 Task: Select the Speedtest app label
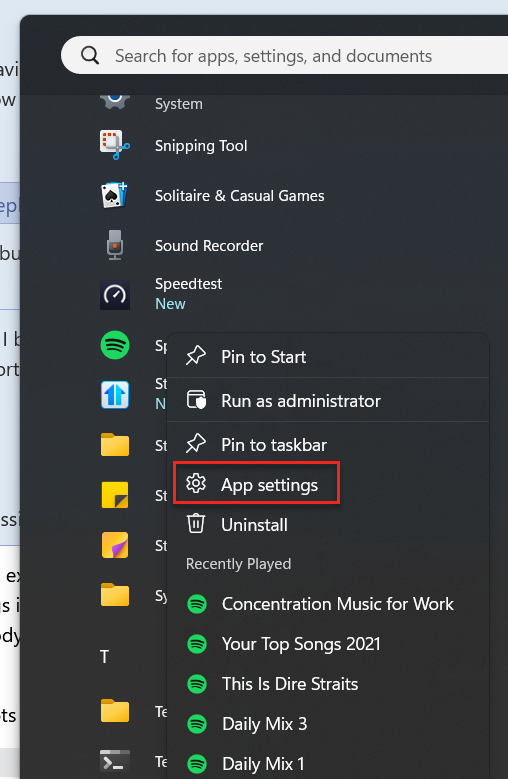(x=188, y=284)
